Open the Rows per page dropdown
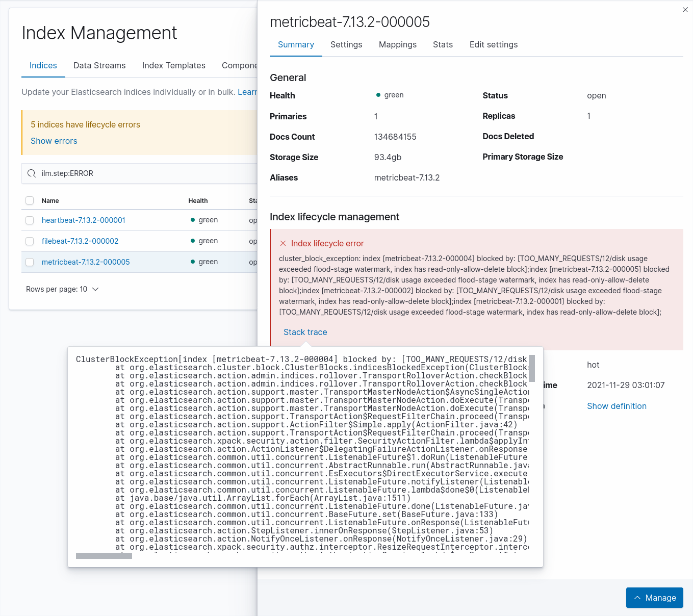The image size is (693, 616). click(x=62, y=289)
